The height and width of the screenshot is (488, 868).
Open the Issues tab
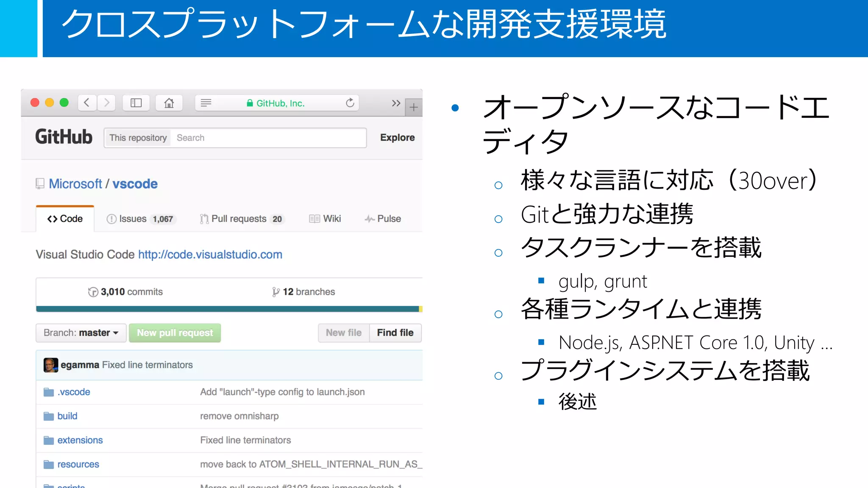click(x=141, y=219)
